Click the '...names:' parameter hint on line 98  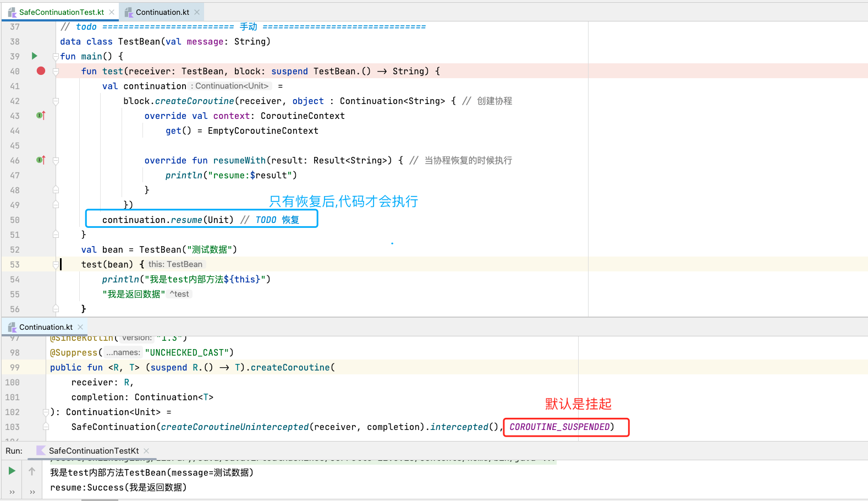[123, 352]
